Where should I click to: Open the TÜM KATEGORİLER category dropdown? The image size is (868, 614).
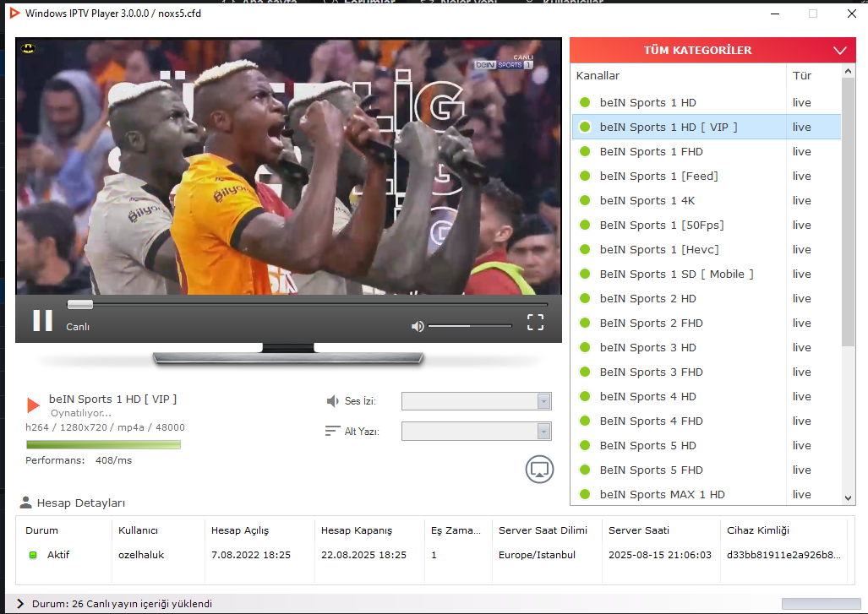pos(713,51)
